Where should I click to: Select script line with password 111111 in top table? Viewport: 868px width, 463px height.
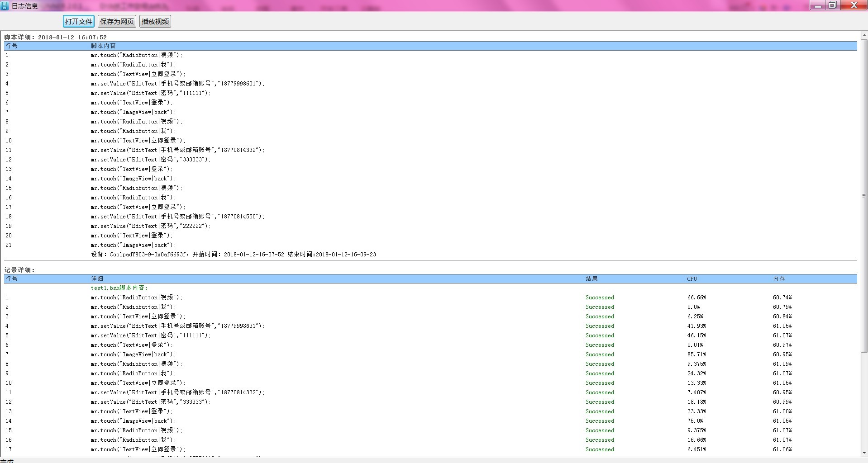(151, 93)
